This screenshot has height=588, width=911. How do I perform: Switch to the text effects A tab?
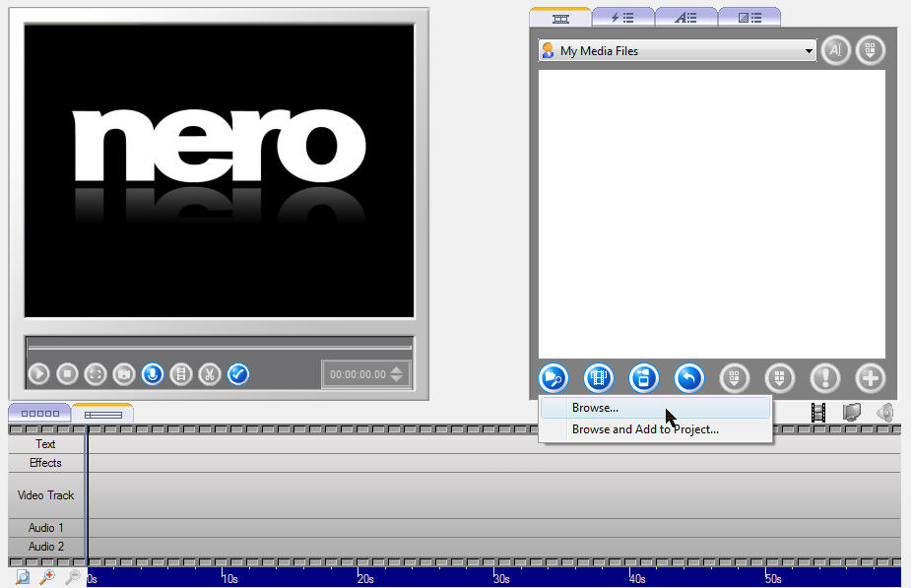[686, 18]
